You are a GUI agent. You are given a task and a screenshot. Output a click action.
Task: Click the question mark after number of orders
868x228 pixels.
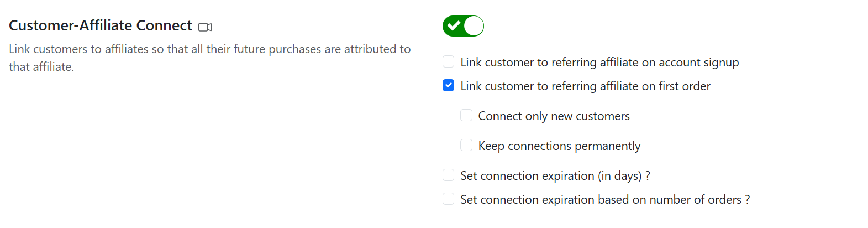[747, 200]
